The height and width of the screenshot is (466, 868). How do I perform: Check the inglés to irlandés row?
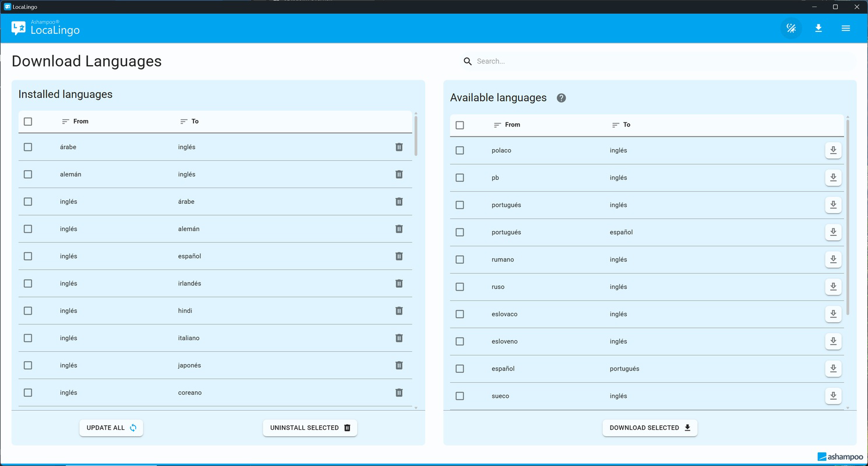pyautogui.click(x=28, y=284)
